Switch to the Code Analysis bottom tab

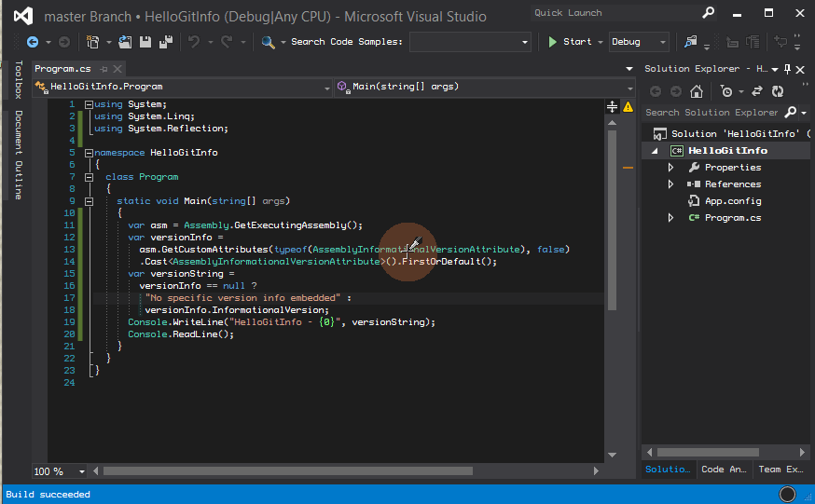[x=724, y=470]
